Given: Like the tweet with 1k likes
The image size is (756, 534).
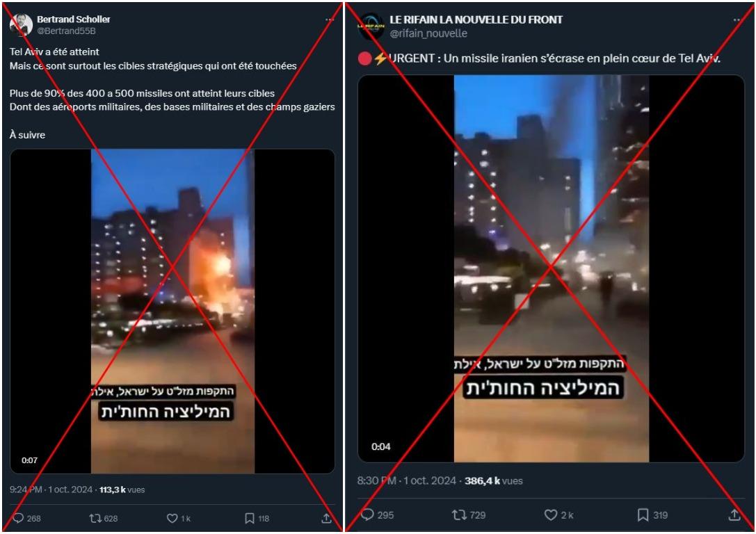Looking at the screenshot, I should (x=172, y=518).
